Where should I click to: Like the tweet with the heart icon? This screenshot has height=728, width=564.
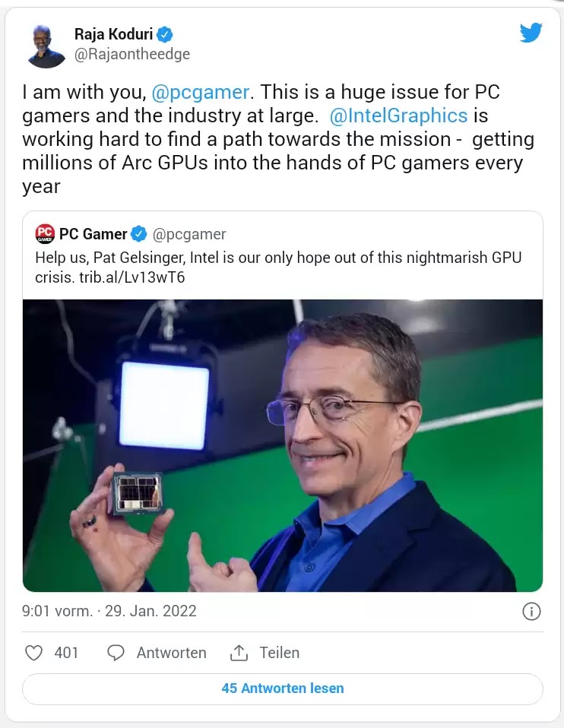33,653
